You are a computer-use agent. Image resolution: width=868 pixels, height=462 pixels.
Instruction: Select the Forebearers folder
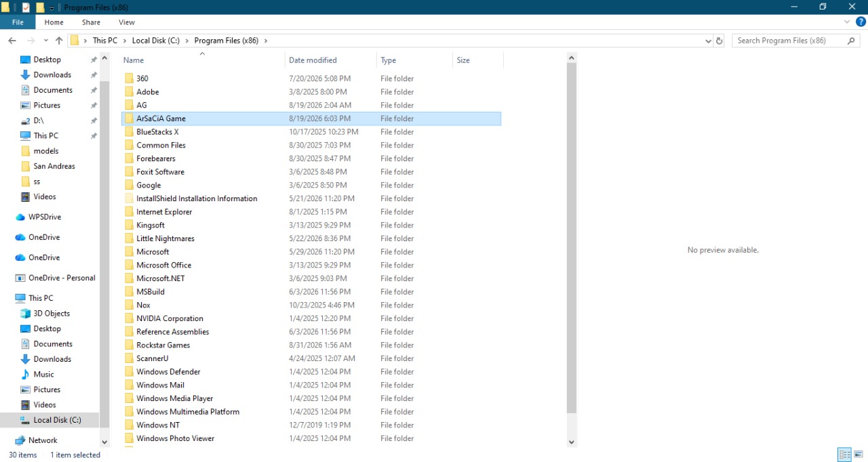[x=156, y=159]
